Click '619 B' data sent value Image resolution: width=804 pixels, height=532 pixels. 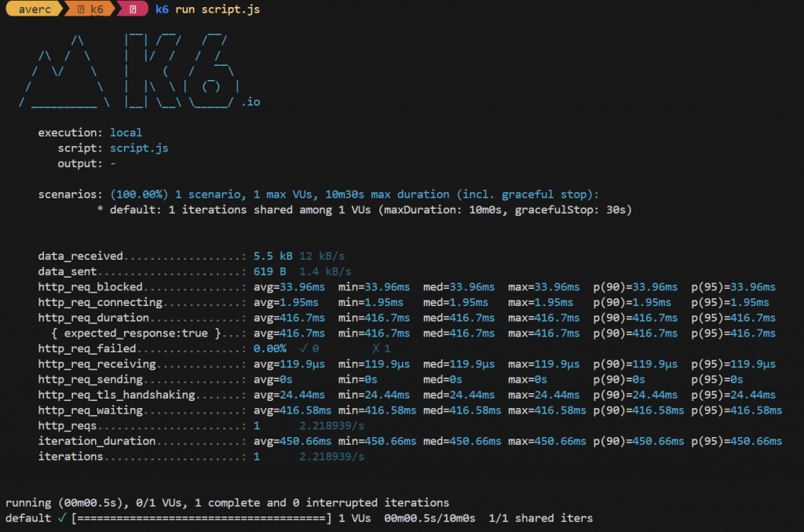(270, 271)
